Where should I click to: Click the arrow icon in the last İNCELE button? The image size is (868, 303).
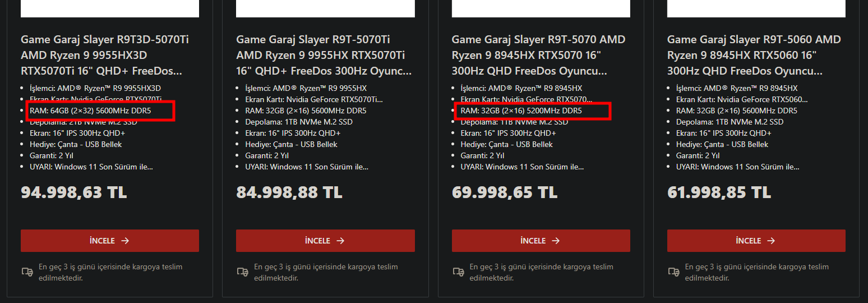coord(772,241)
